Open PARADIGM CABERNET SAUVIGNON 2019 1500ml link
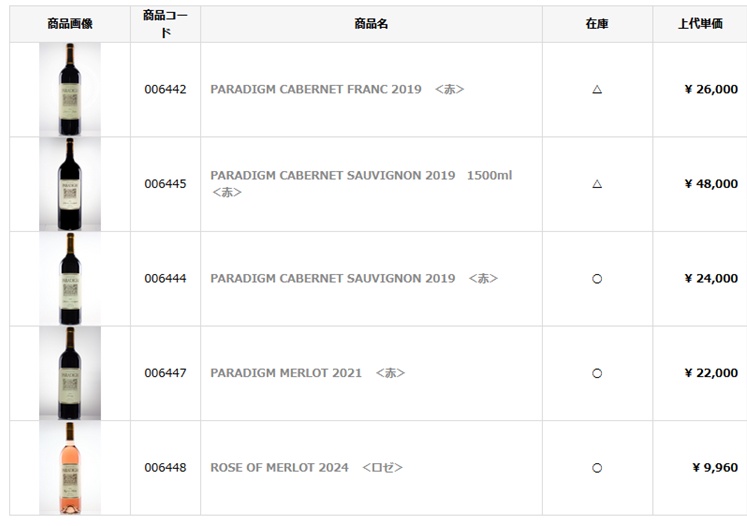 tap(360, 176)
